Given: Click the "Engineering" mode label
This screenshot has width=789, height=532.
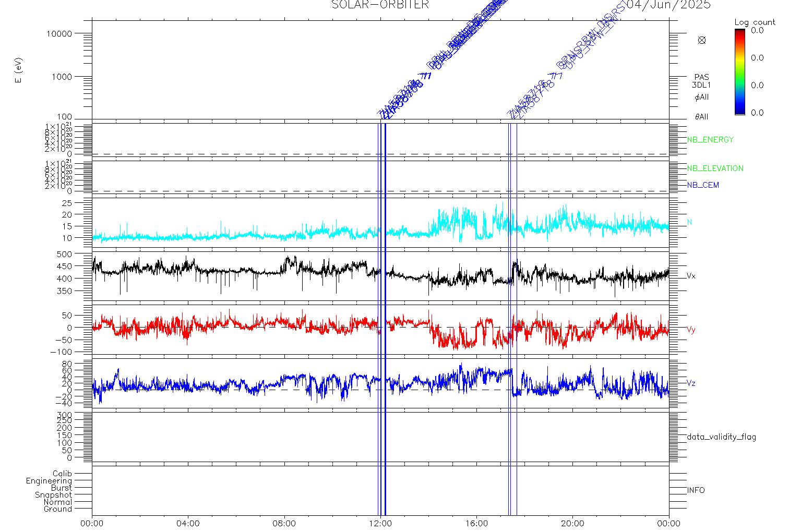Looking at the screenshot, I should [x=49, y=481].
